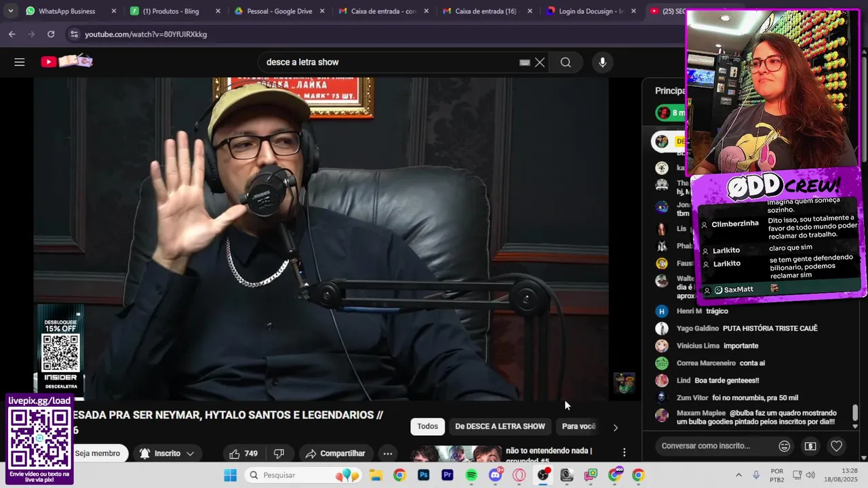Show hidden system tray icons chevron
868x488 pixels.
click(738, 475)
